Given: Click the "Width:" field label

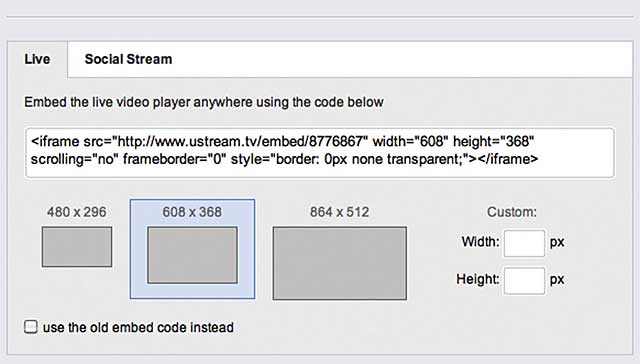Looking at the screenshot, I should [x=480, y=242].
